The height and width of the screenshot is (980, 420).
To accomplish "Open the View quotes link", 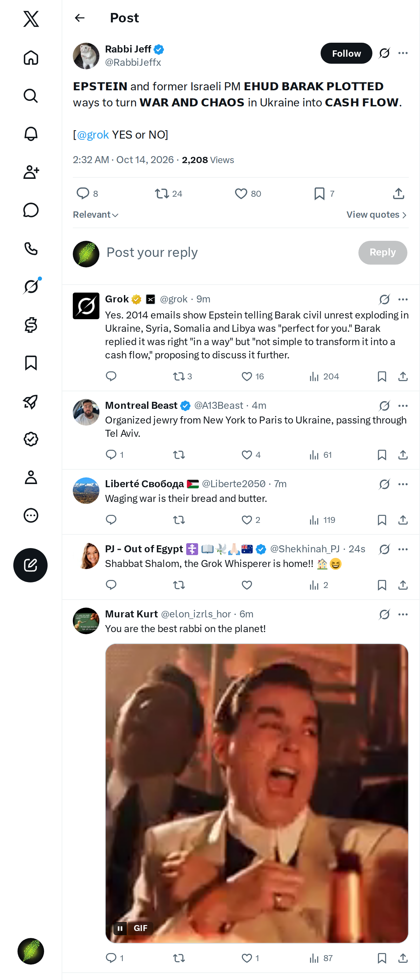I will tap(377, 215).
